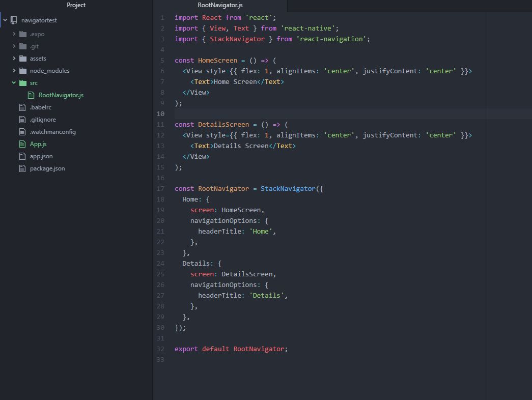Expand the .expo folder chevron
This screenshot has height=400, width=532.
click(14, 34)
